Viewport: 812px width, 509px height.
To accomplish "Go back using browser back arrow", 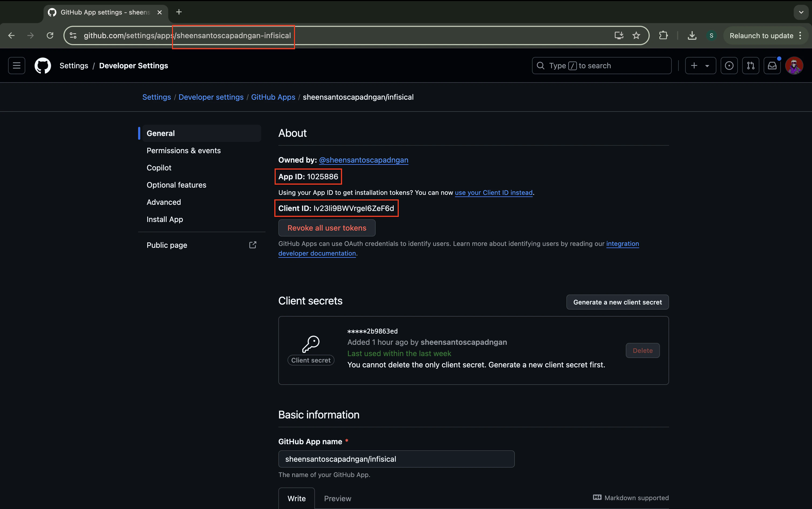I will coord(12,35).
